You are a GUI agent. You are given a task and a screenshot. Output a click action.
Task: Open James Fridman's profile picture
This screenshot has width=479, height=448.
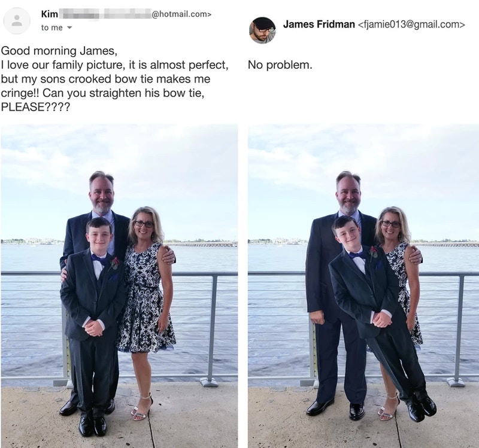[262, 31]
